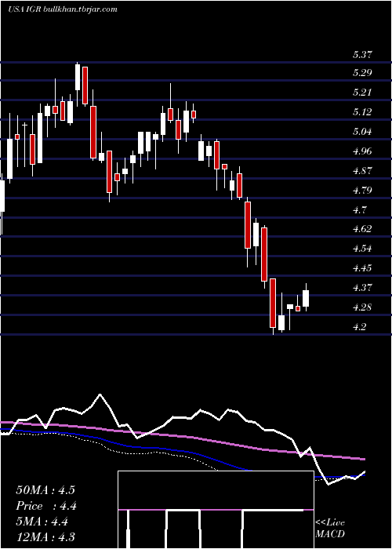392x549 pixels.
Task: Click the 'USA IGR bullkhan.tbrjar.com' header text
Action: click(63, 9)
